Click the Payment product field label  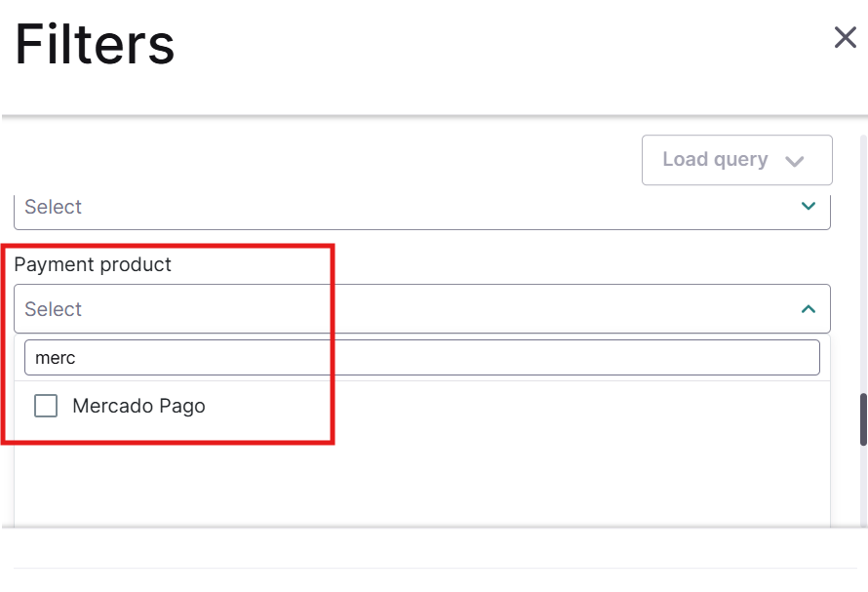tap(93, 264)
